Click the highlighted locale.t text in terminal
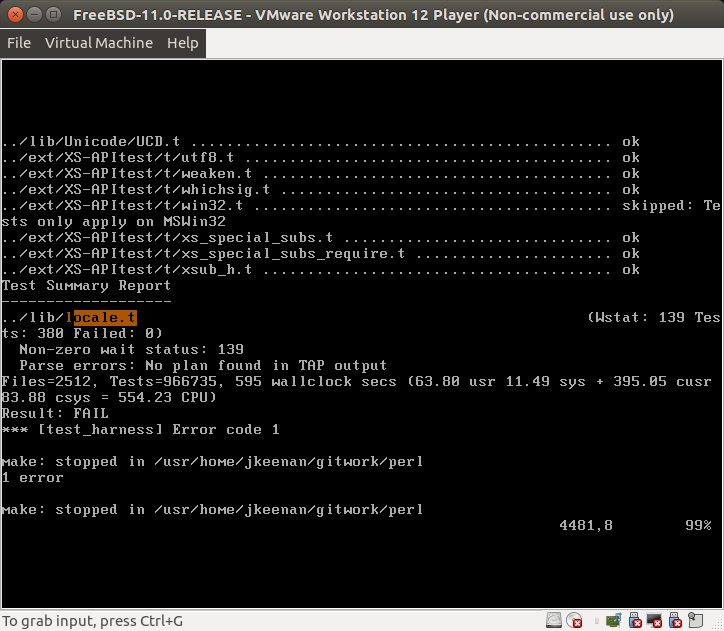This screenshot has height=631, width=724. coord(103,317)
